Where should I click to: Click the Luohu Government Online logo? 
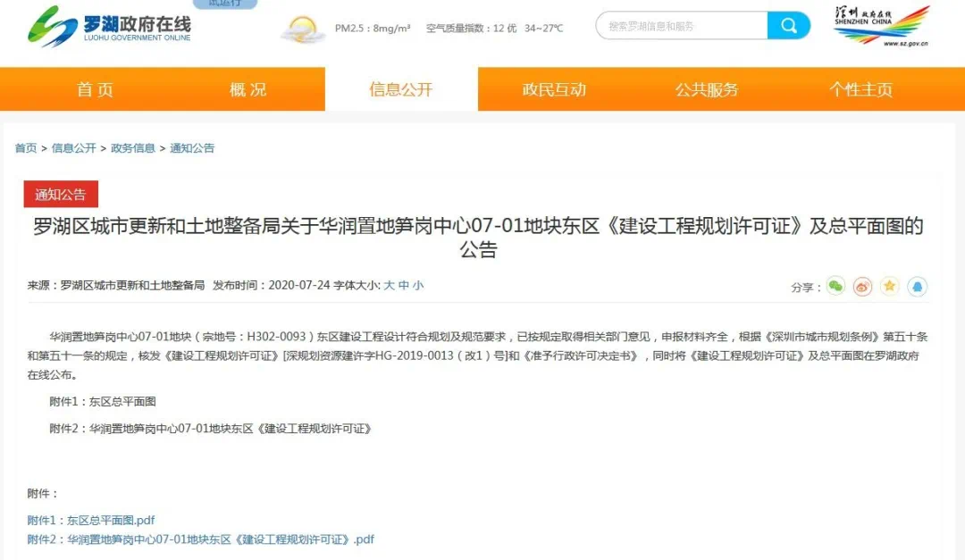tap(110, 27)
